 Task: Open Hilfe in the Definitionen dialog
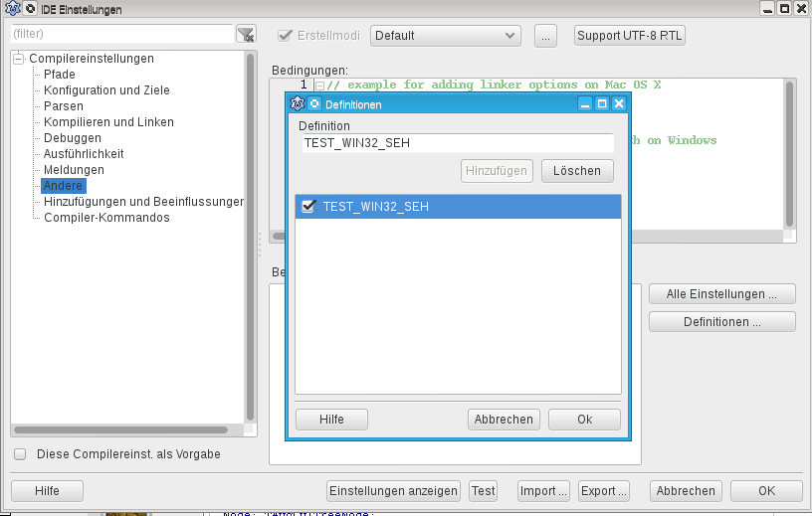[x=331, y=420]
